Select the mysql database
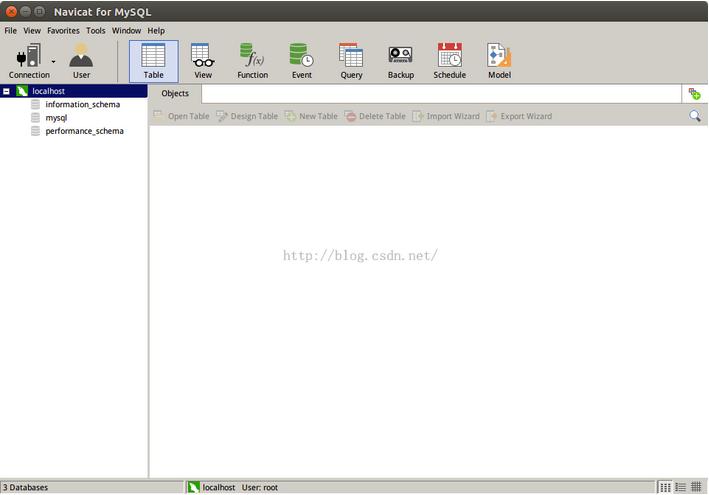This screenshot has width=709, height=495. point(56,118)
